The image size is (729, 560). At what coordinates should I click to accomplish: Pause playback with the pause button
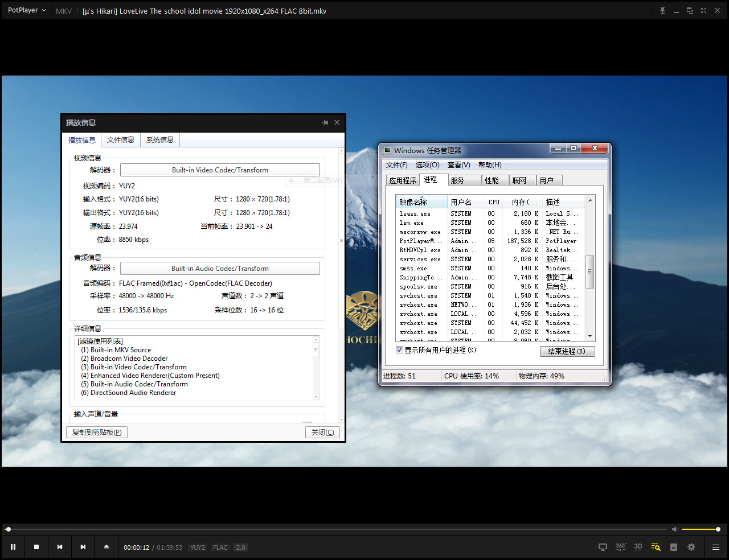13,547
